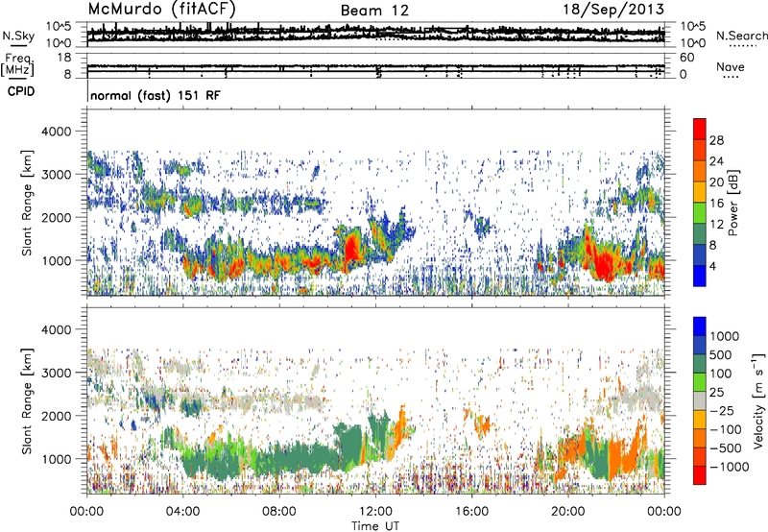This screenshot has width=768, height=532.
Task: Click '1000' on the power panel range axis
Action: [56, 260]
